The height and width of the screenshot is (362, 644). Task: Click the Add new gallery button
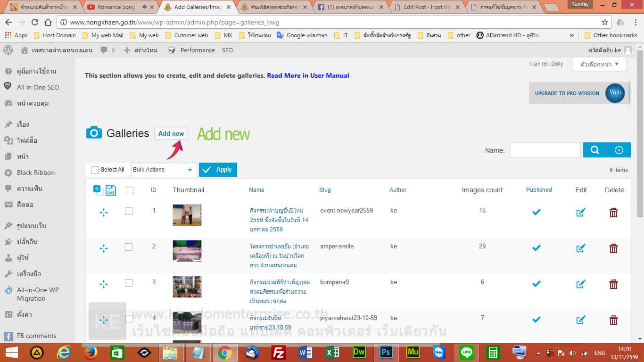point(171,133)
